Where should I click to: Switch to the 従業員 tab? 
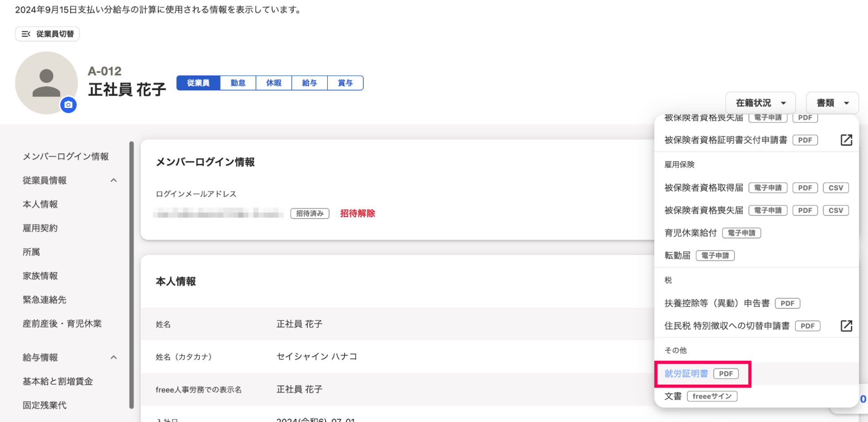click(198, 83)
